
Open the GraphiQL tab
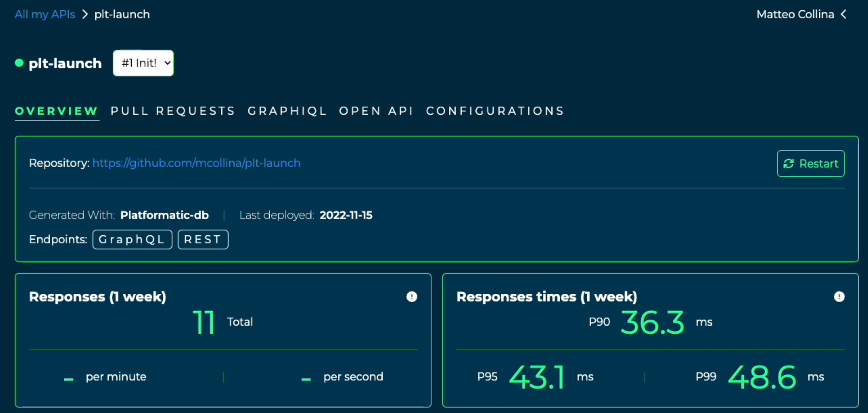pyautogui.click(x=287, y=111)
